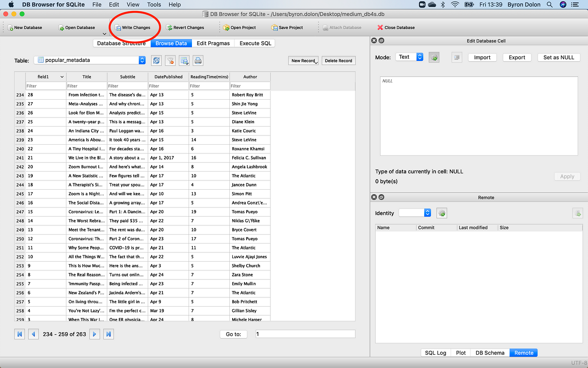Open the Execute SQL tab
The height and width of the screenshot is (368, 588).
coord(255,43)
